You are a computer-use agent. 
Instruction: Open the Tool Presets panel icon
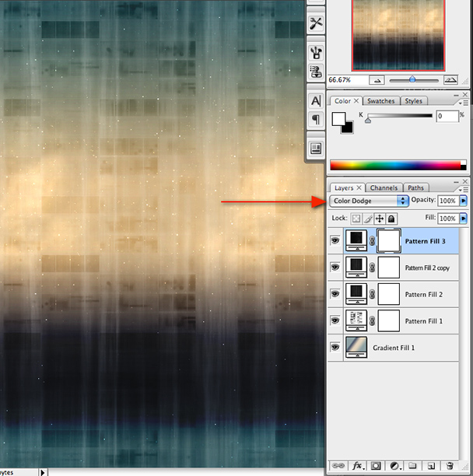click(x=316, y=23)
